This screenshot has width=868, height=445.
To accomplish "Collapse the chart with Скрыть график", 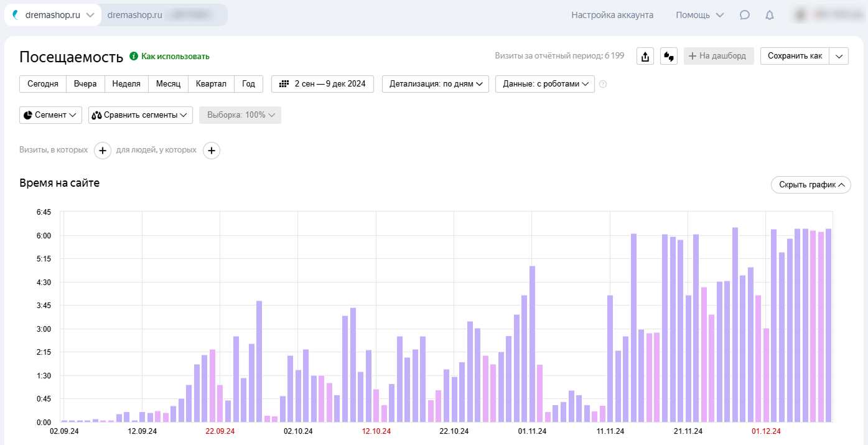I will point(810,185).
